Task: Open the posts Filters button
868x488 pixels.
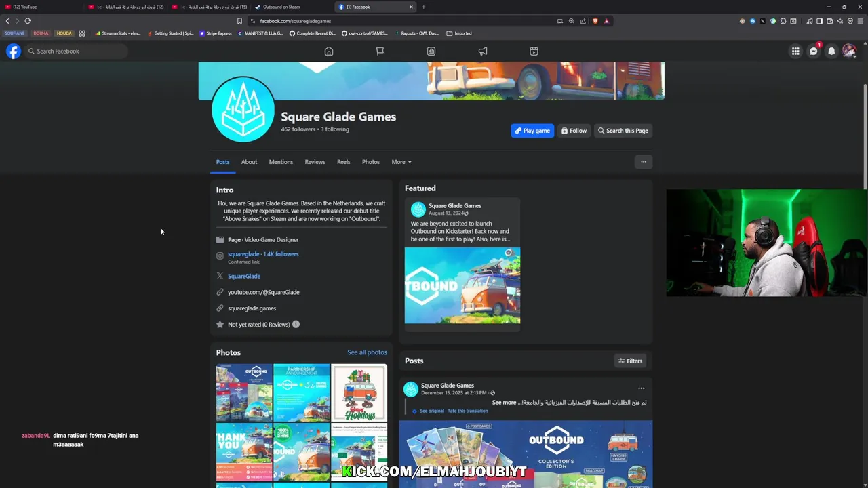Action: [630, 361]
